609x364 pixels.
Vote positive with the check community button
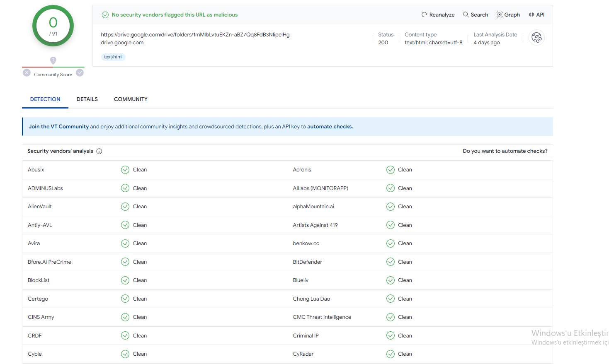[80, 73]
